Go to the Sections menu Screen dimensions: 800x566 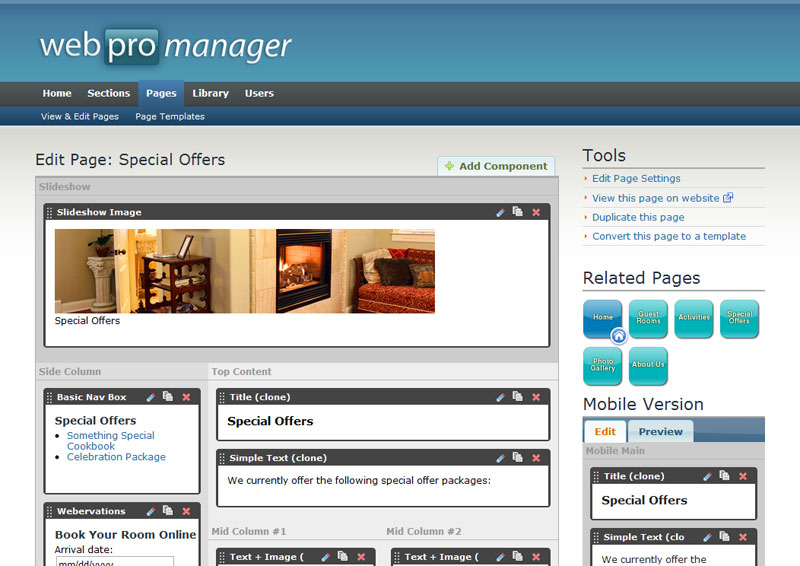[109, 93]
